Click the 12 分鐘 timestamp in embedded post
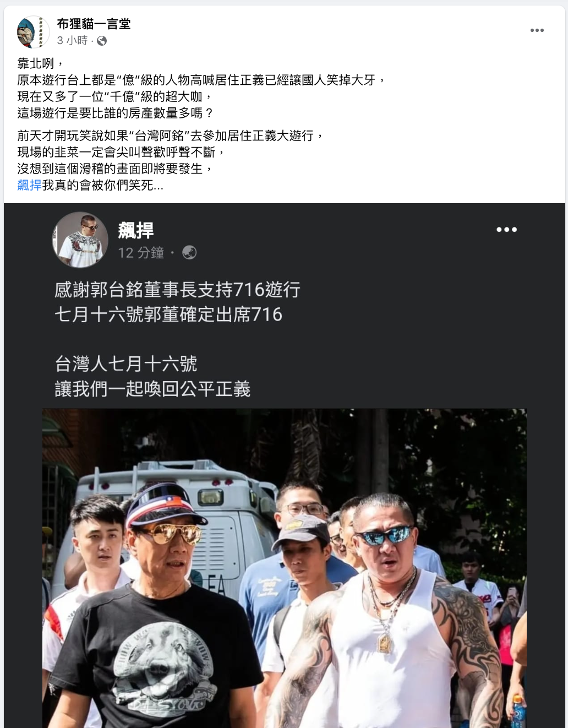The width and height of the screenshot is (568, 728). (141, 253)
